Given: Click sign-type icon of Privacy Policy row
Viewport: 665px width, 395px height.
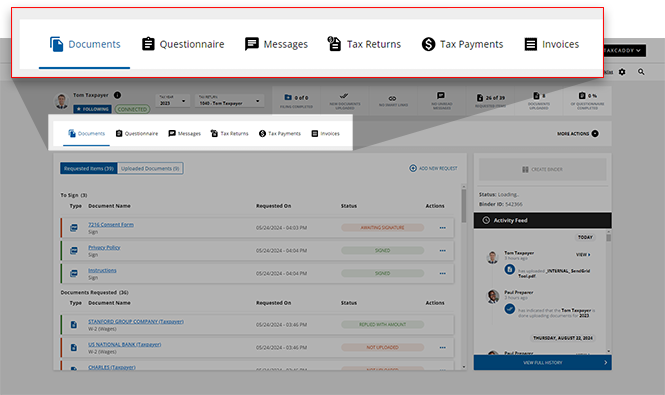Looking at the screenshot, I should (x=74, y=251).
